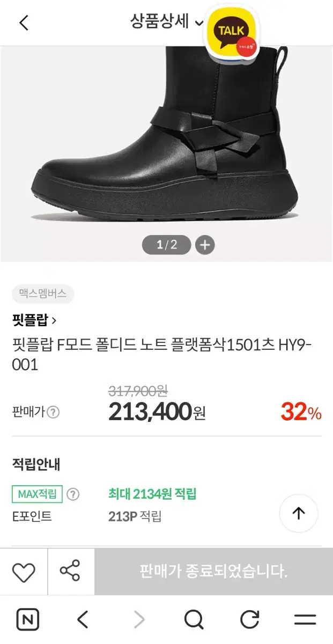Go forward using the browser forward arrow
Image resolution: width=333 pixels, height=644 pixels.
point(139,620)
